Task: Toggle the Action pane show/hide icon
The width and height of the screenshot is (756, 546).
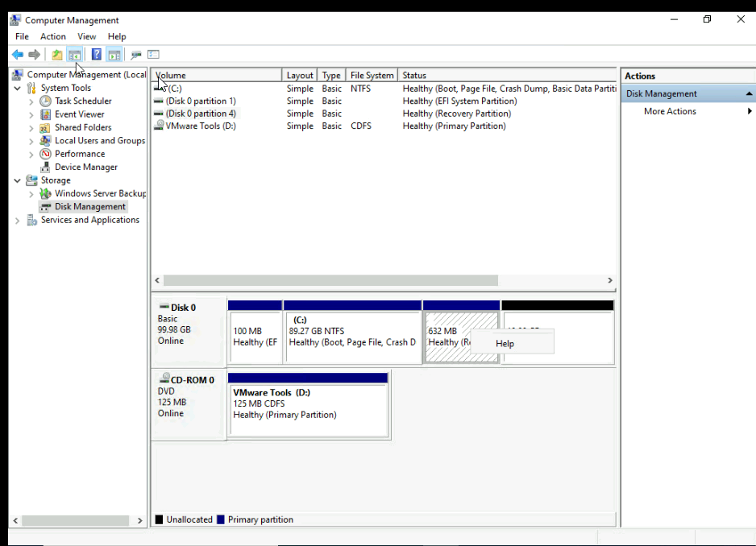Action: (x=114, y=54)
